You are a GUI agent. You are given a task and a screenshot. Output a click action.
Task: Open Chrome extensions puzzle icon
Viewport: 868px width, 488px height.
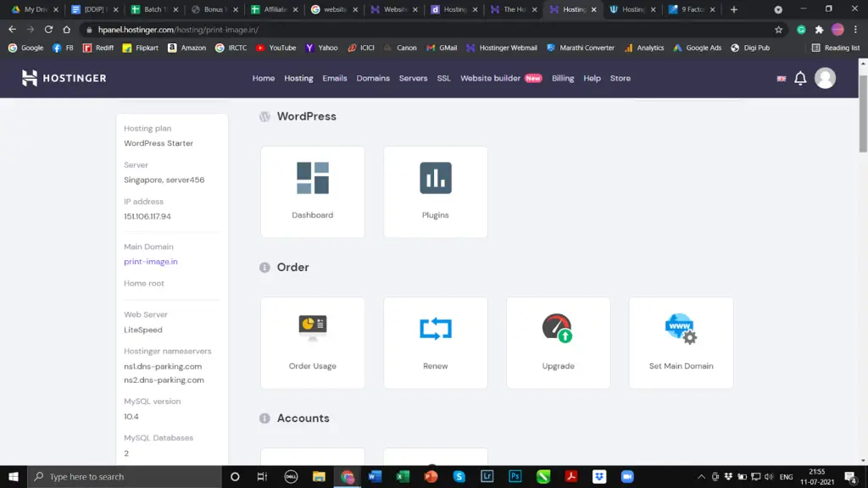820,30
